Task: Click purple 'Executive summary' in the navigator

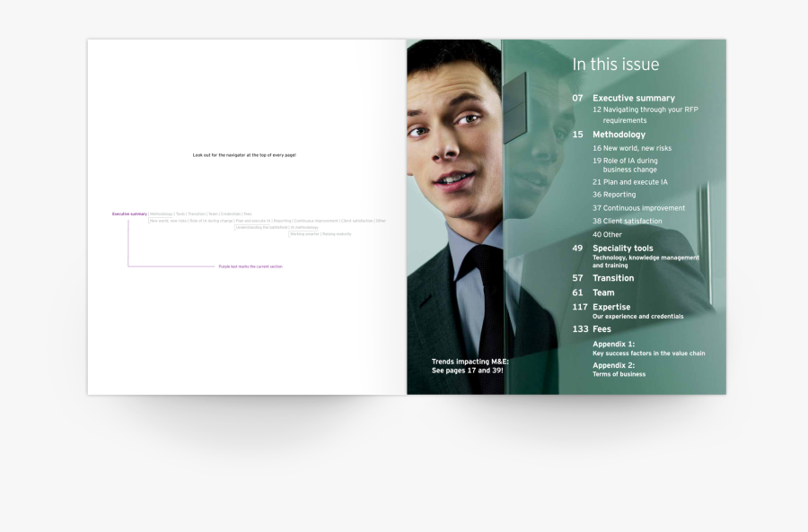Action: pos(129,214)
